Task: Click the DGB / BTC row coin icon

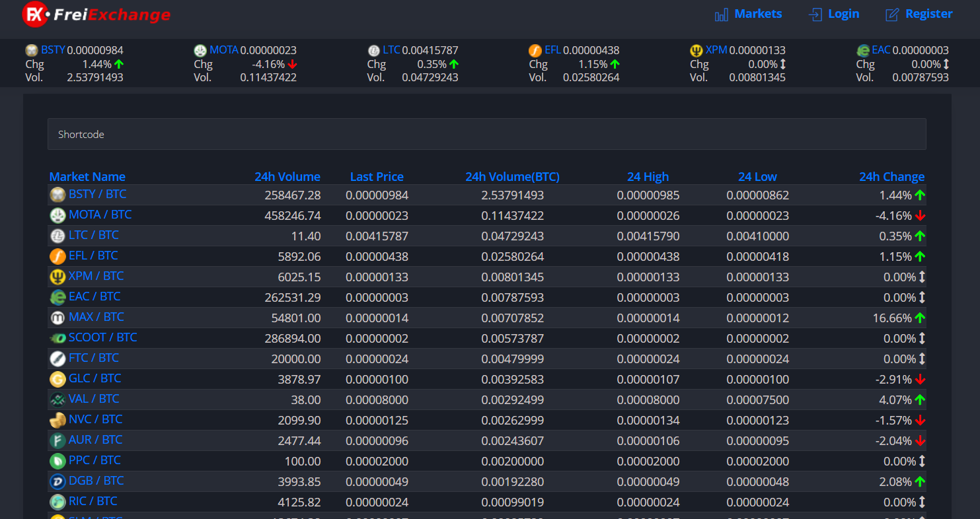Action: 58,481
